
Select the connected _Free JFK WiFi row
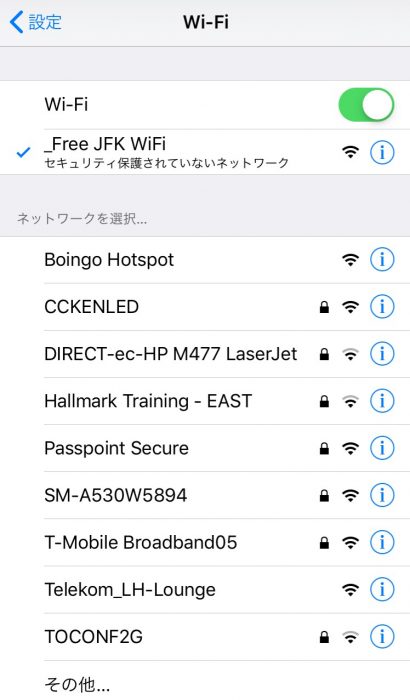pos(205,152)
